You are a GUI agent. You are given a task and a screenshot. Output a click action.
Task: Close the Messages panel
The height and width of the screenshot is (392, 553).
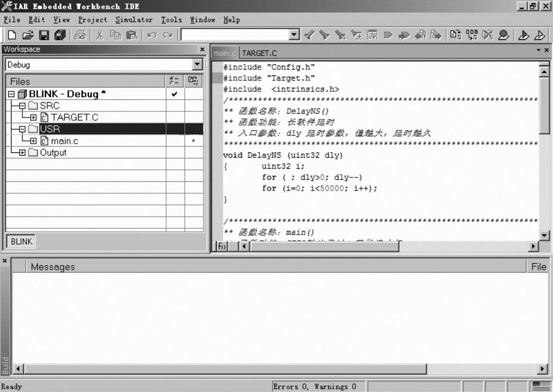coord(5,261)
